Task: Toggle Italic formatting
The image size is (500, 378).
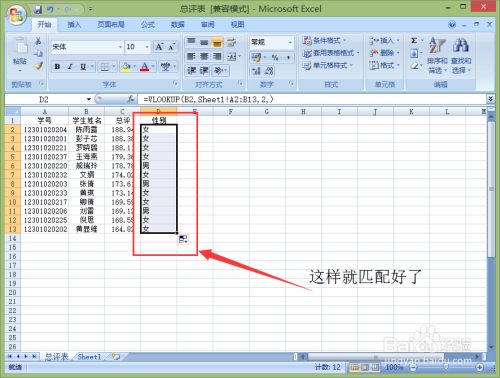Action: point(70,67)
